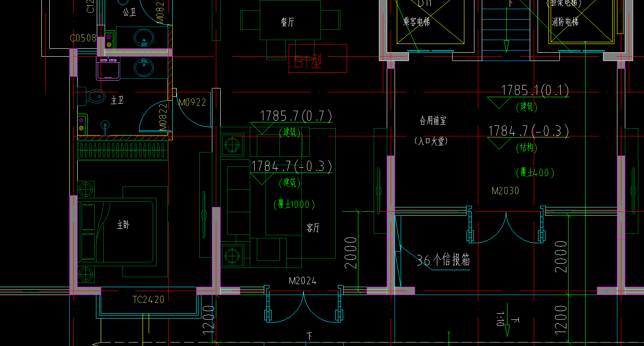This screenshot has width=644, height=346.
Task: Click the M2030 door tag
Action: click(505, 191)
